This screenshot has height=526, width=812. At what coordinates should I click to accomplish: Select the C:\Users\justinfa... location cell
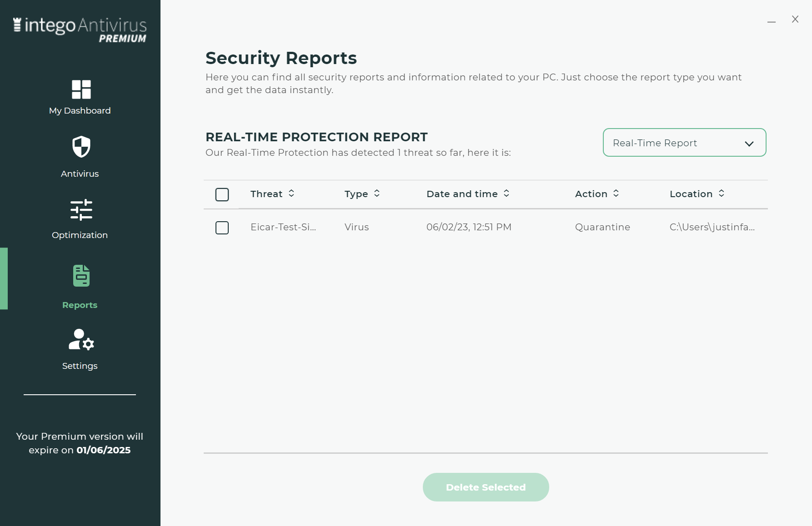point(712,227)
